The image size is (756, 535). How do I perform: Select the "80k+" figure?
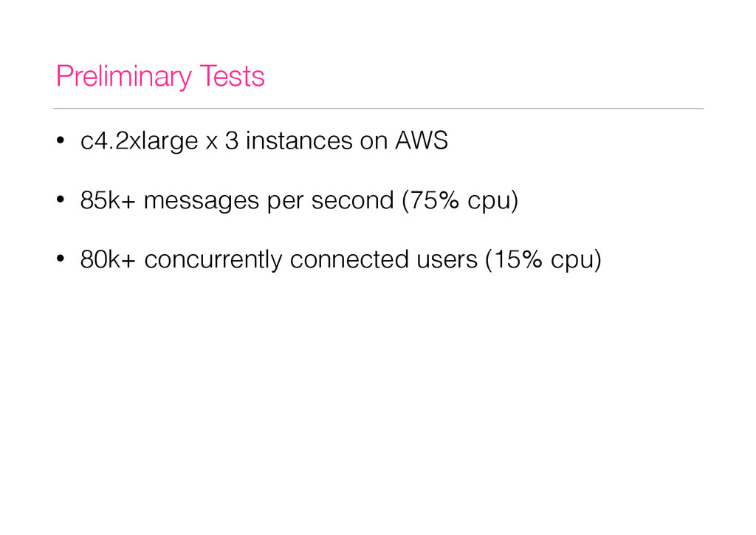pos(108,259)
